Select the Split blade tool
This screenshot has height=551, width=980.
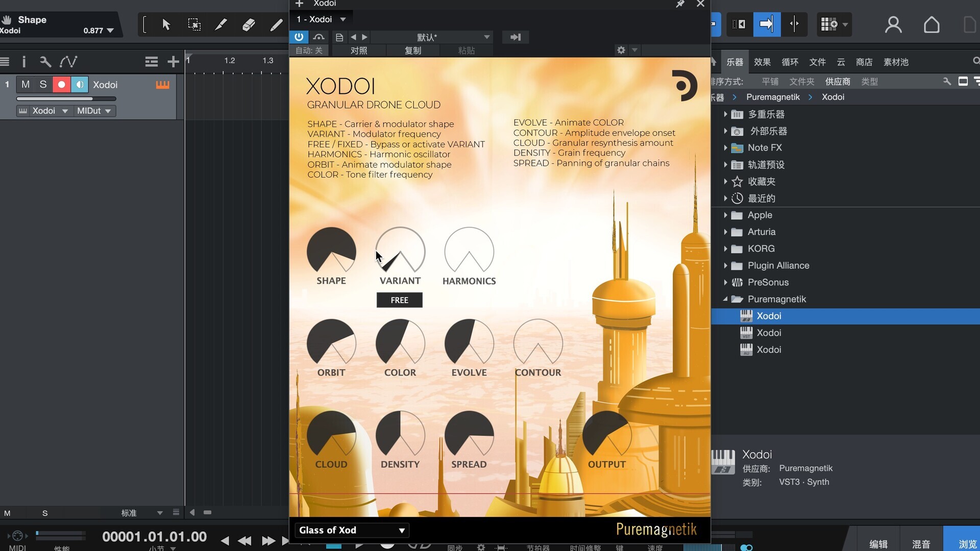[x=221, y=24]
